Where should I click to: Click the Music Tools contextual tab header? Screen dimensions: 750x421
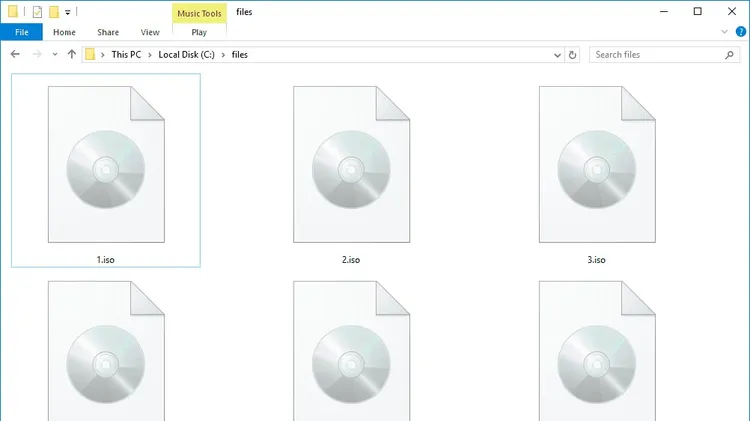pyautogui.click(x=199, y=13)
